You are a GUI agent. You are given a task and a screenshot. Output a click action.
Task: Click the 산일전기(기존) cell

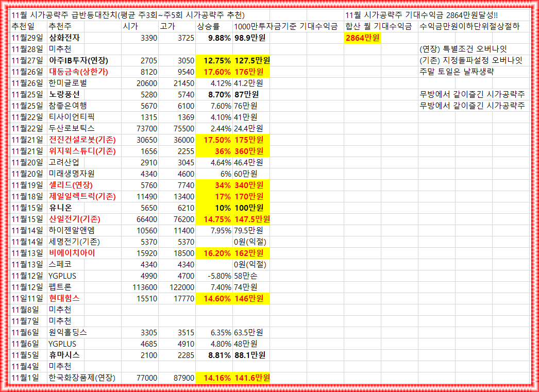tap(84, 219)
